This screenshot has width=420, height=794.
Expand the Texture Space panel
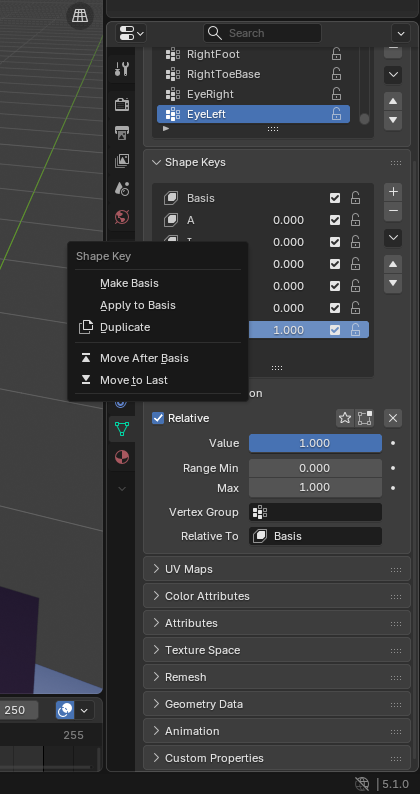tap(277, 650)
